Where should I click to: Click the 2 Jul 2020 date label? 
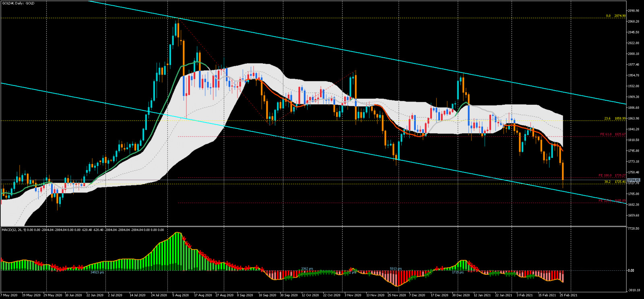[115, 295]
